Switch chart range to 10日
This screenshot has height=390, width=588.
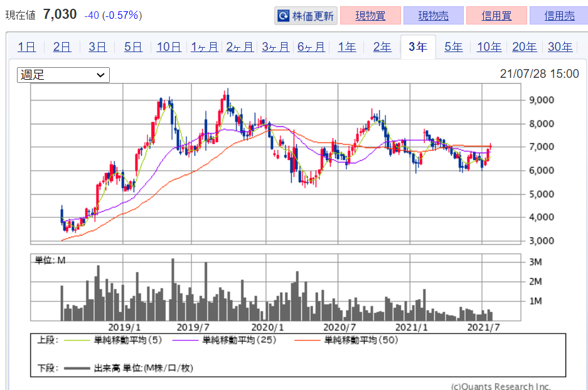tap(169, 47)
